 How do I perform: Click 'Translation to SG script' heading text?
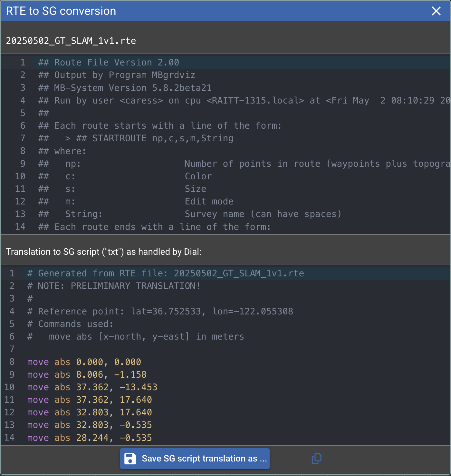[x=103, y=252]
